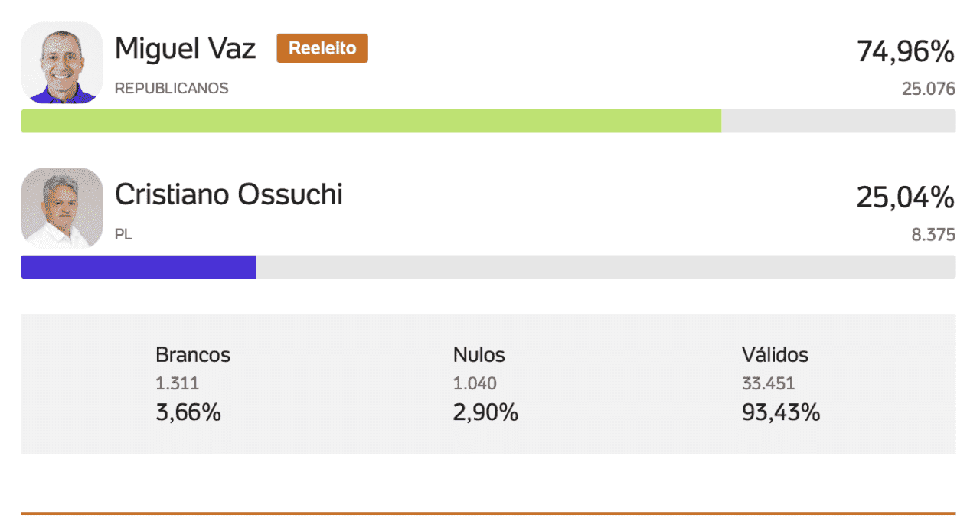
Task: Click the orange divider line at bottom
Action: pyautogui.click(x=488, y=513)
